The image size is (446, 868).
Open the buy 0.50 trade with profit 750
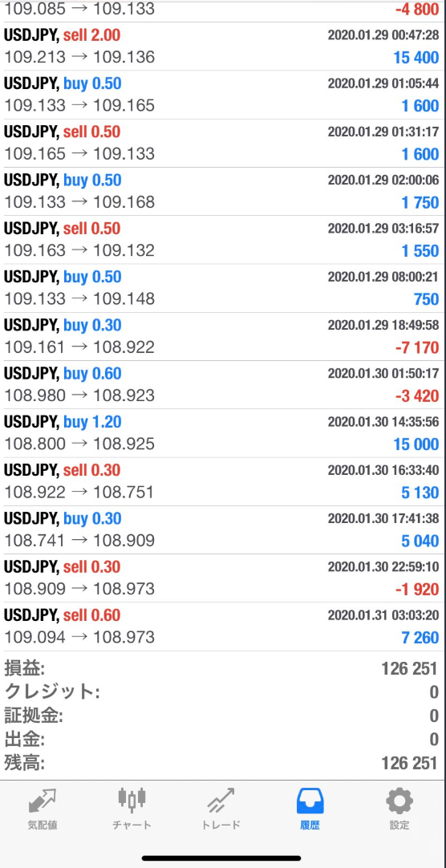(223, 288)
